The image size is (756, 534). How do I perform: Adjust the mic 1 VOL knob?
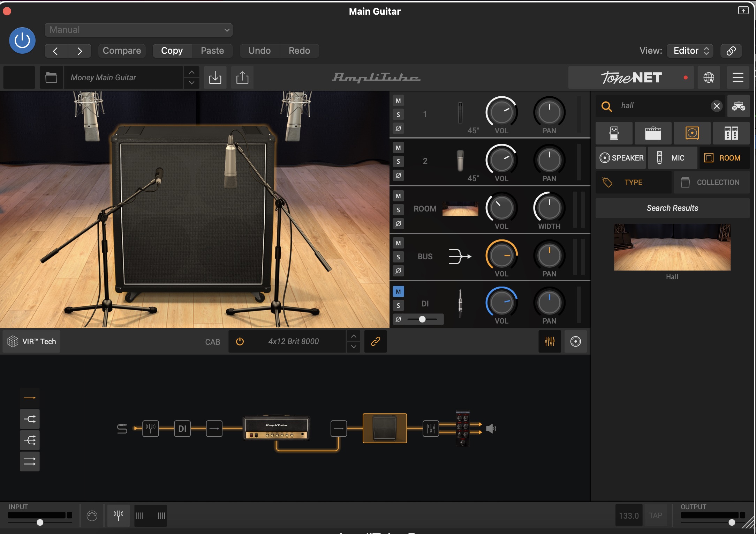(501, 112)
